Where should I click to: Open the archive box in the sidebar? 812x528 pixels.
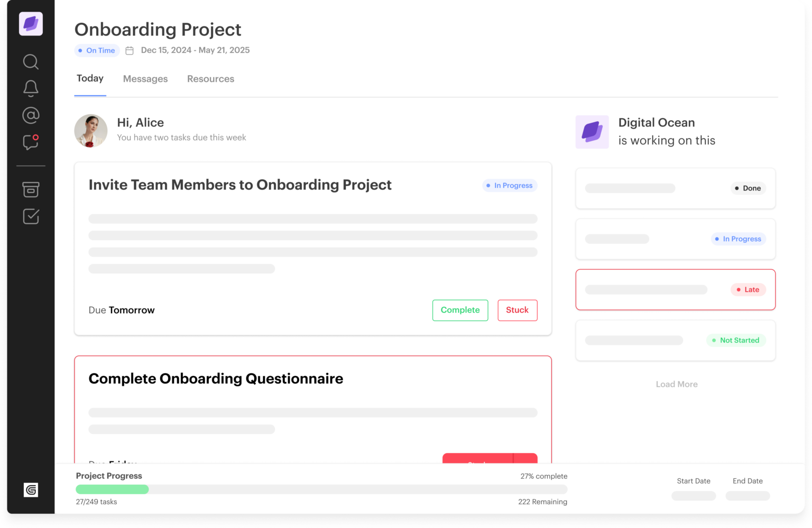[31, 189]
